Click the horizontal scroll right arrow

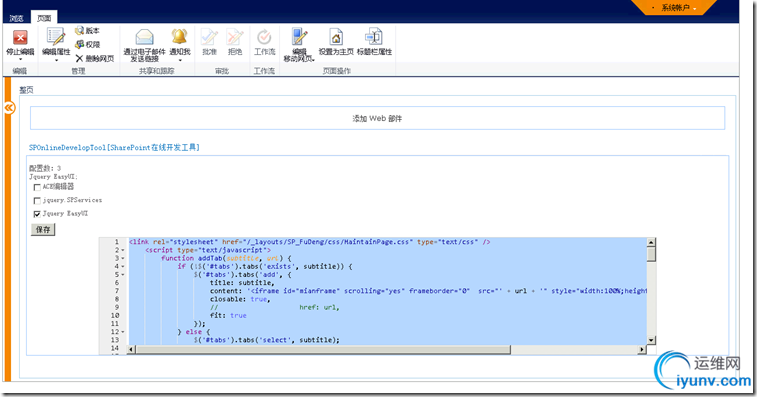[x=642, y=350]
